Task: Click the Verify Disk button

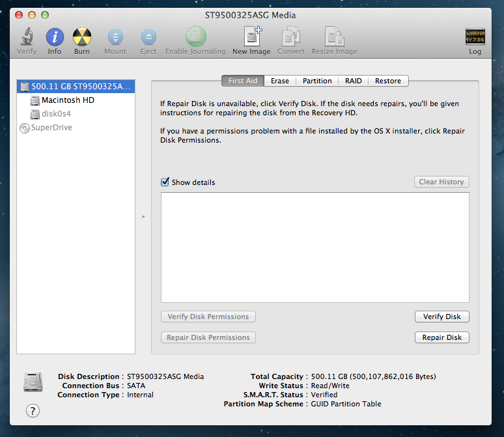Action: (x=442, y=317)
